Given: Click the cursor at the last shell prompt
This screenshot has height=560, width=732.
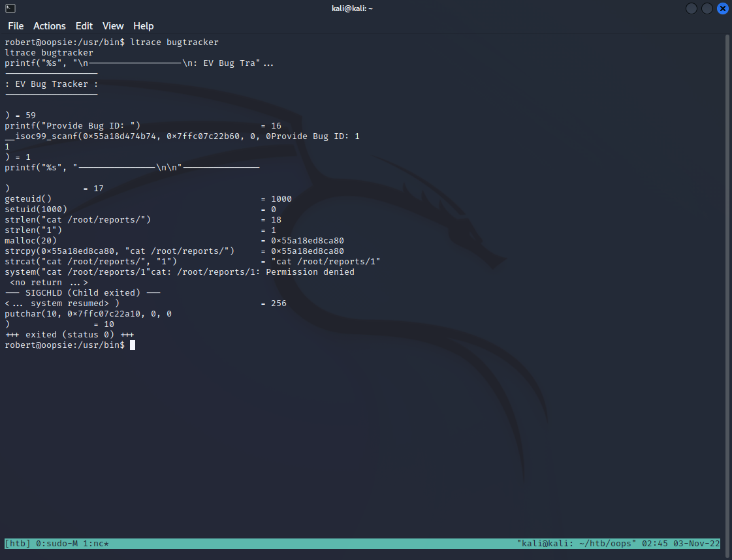Looking at the screenshot, I should pos(133,345).
